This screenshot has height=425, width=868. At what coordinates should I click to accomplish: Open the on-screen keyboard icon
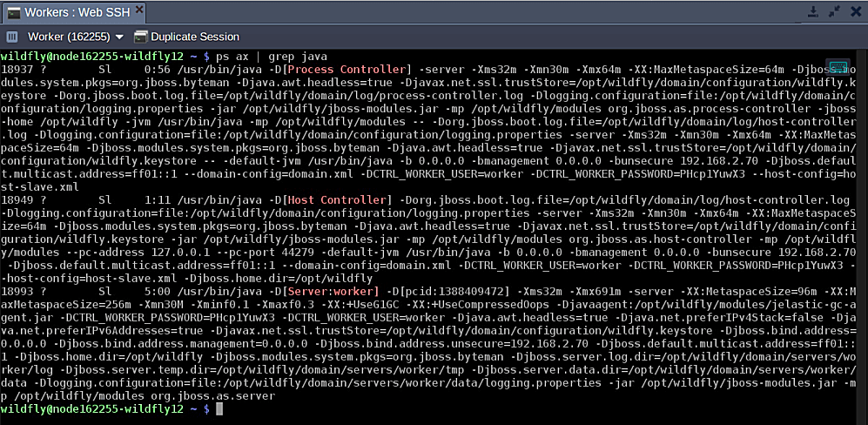tap(837, 66)
